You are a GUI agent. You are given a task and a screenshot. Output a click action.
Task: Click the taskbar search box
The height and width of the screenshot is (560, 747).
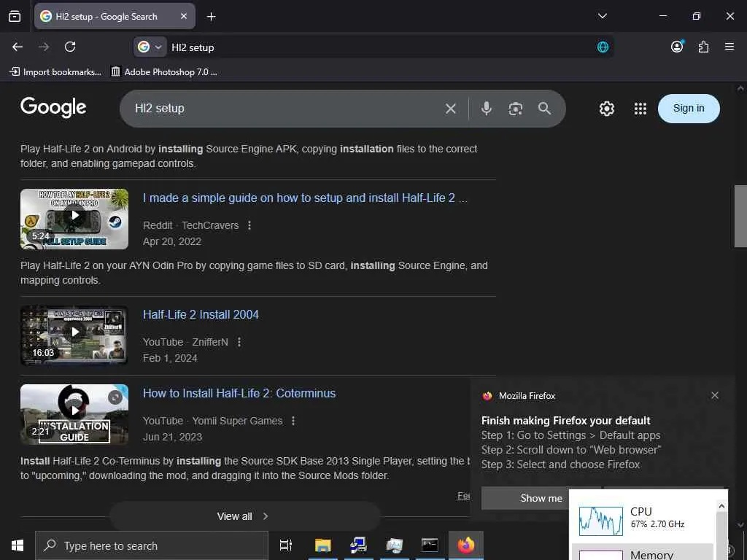point(152,545)
